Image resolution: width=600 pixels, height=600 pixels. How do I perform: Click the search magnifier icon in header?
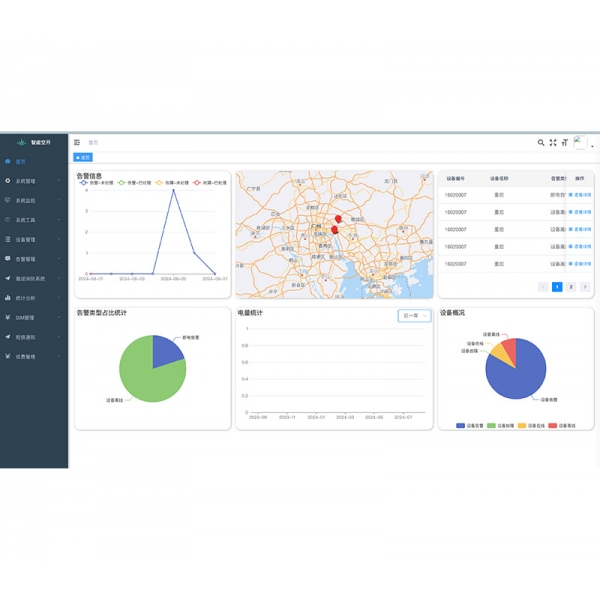pos(541,143)
